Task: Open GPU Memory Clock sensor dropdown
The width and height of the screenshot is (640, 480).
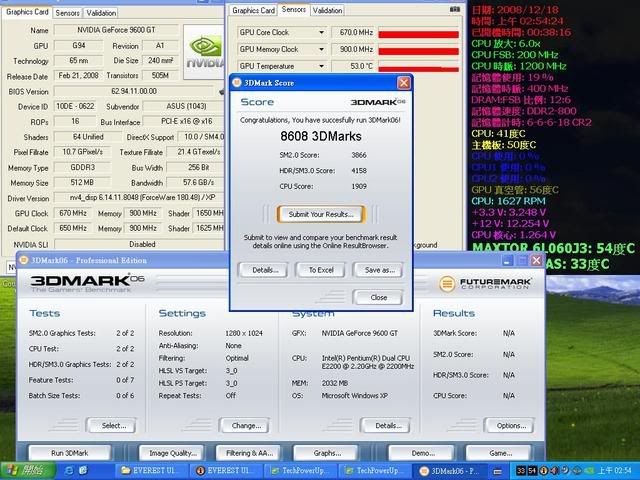Action: coord(321,49)
